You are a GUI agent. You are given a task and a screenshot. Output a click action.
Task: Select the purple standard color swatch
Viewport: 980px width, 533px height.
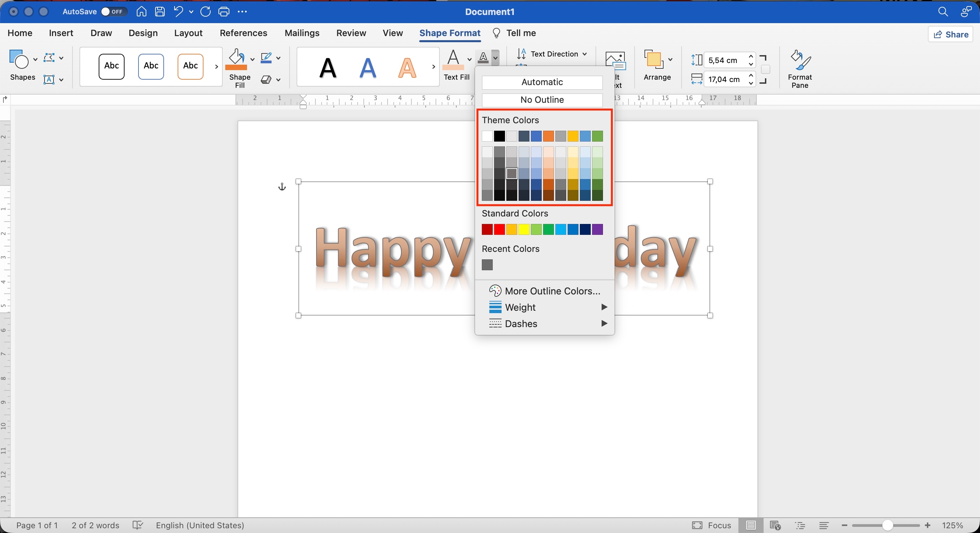[x=597, y=229]
